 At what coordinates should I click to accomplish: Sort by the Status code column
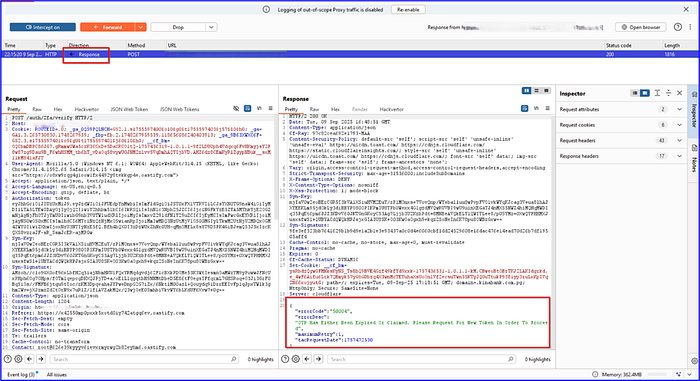click(x=618, y=45)
